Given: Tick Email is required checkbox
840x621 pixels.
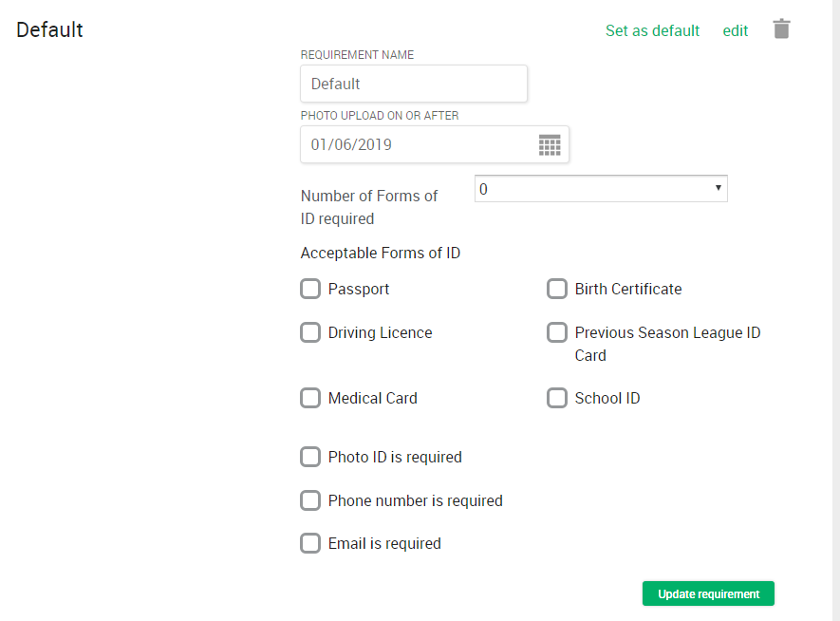Looking at the screenshot, I should [x=310, y=543].
